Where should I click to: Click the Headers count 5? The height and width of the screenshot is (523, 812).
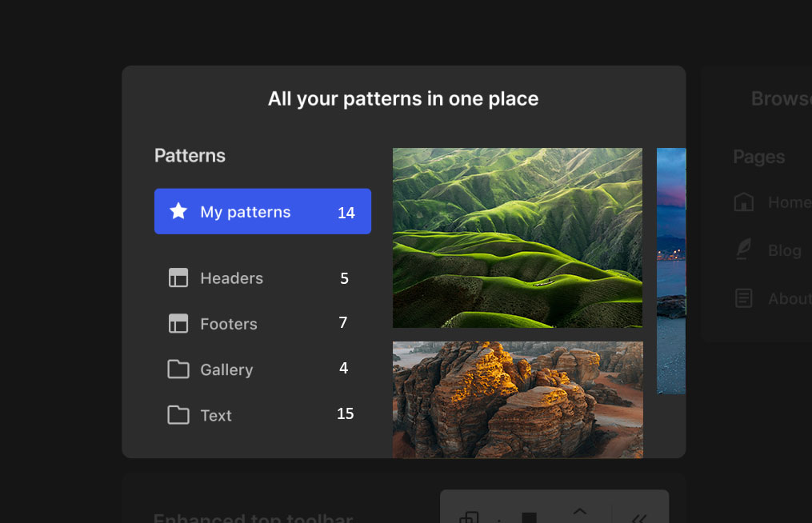(344, 278)
